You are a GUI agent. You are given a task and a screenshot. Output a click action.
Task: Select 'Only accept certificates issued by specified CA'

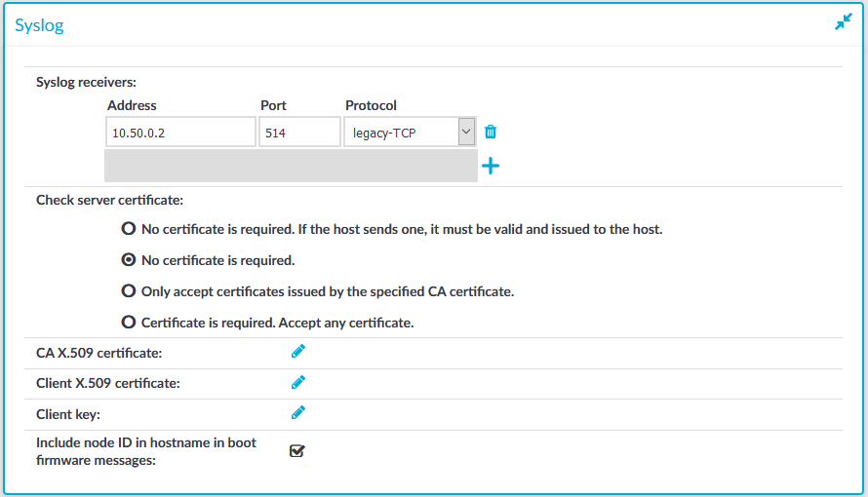pos(129,290)
